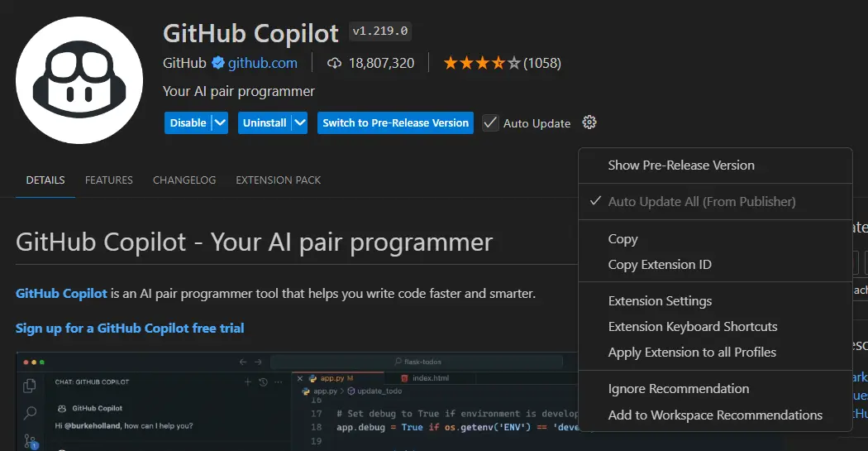
Task: Open the Changelog tab
Action: [184, 180]
